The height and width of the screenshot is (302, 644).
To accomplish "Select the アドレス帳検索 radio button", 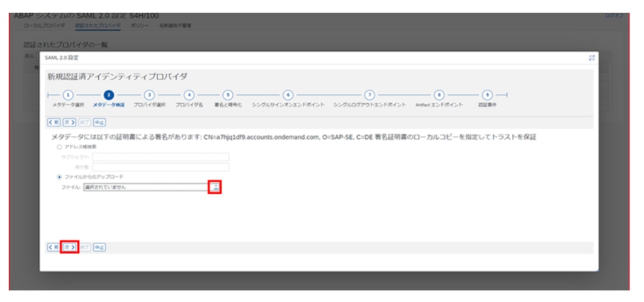I will click(x=59, y=147).
